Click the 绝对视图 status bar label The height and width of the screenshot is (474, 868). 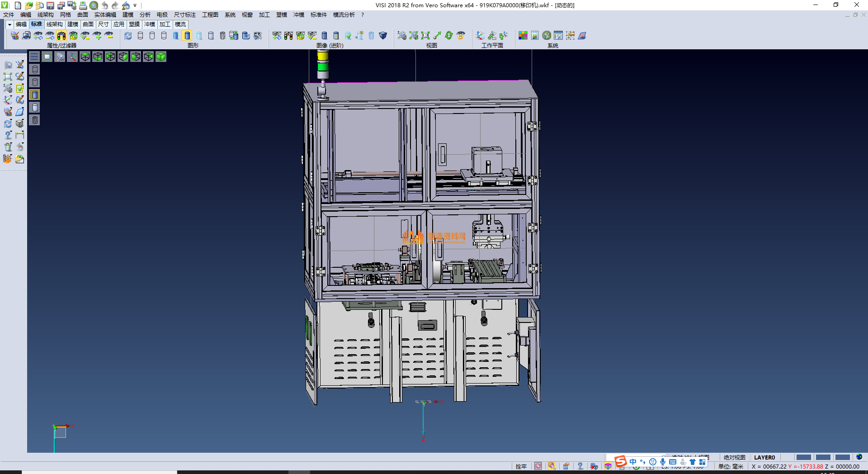click(x=734, y=457)
